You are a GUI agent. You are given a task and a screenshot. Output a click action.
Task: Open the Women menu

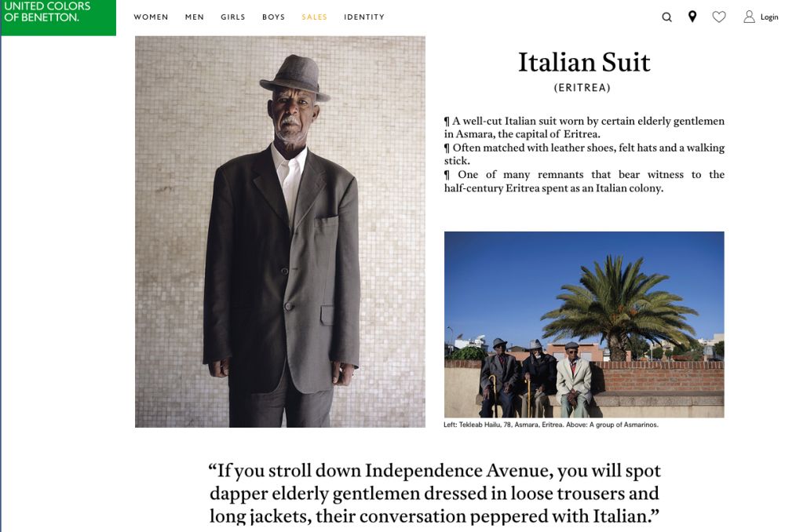click(151, 17)
